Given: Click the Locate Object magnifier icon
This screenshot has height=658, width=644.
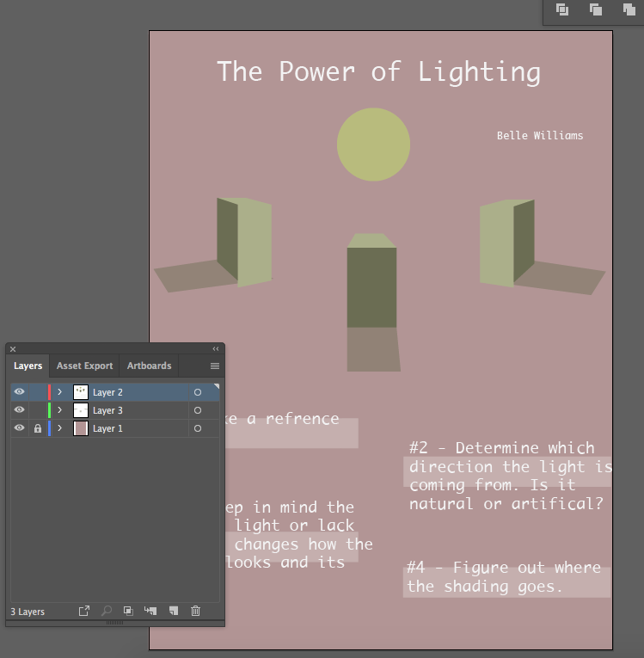Looking at the screenshot, I should click(107, 611).
